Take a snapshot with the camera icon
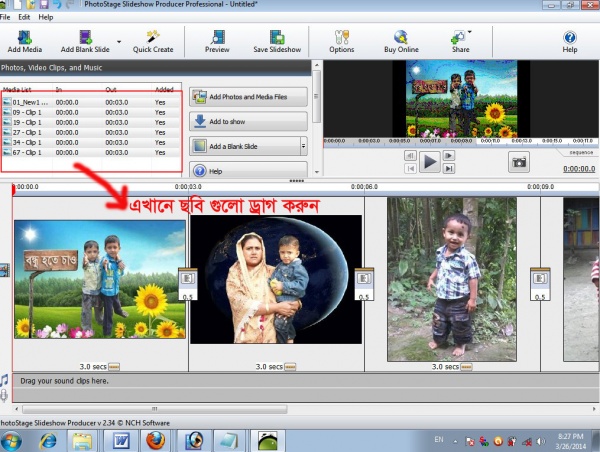Image resolution: width=600 pixels, height=452 pixels. click(x=519, y=162)
